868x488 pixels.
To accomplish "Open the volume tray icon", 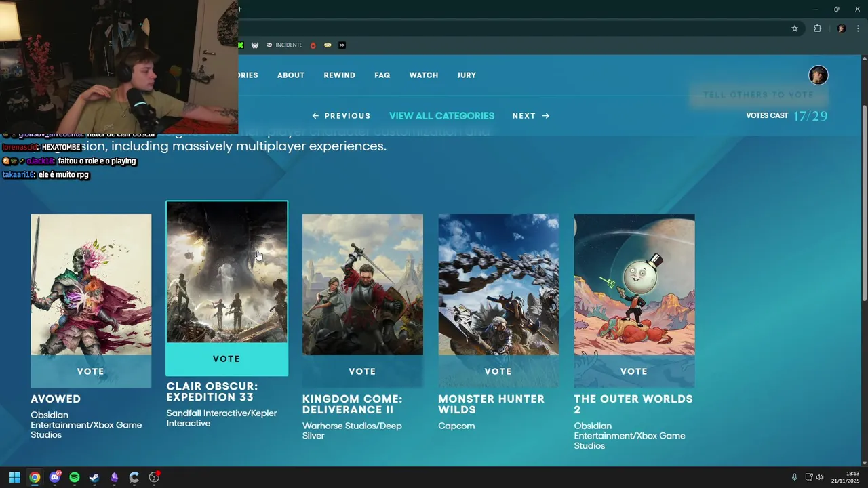I will point(819,477).
